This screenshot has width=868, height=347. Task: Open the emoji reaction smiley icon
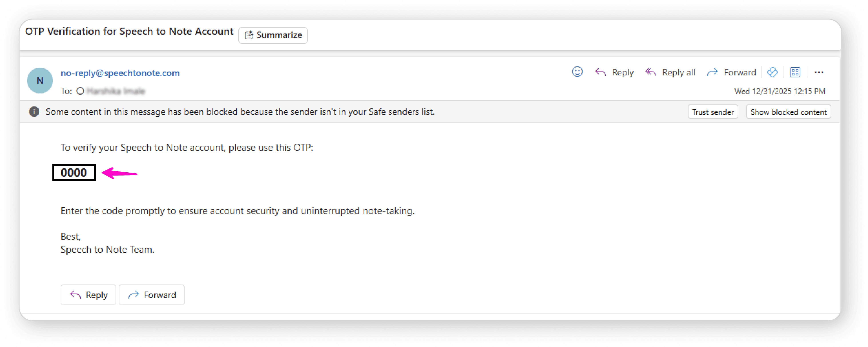tap(577, 72)
